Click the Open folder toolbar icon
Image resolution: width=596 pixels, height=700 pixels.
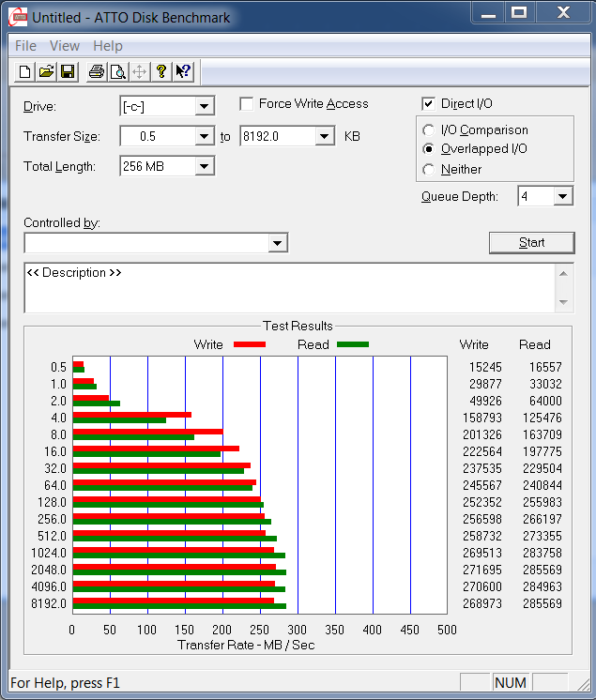[x=46, y=71]
